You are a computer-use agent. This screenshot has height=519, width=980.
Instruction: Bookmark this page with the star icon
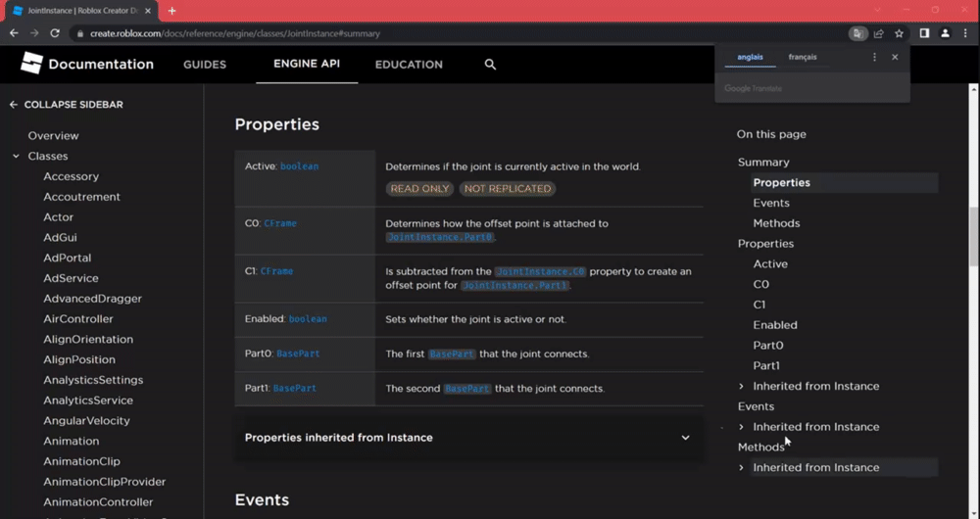(x=899, y=33)
